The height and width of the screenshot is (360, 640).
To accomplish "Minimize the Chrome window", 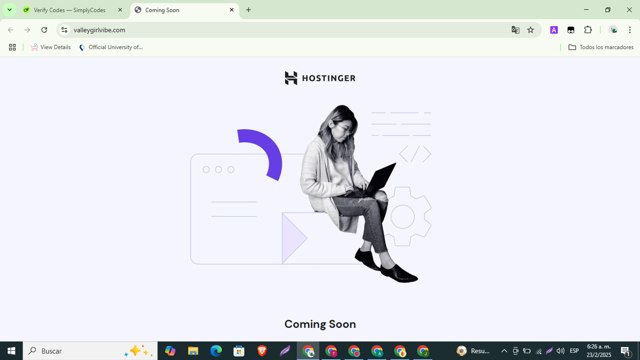I will tap(586, 10).
